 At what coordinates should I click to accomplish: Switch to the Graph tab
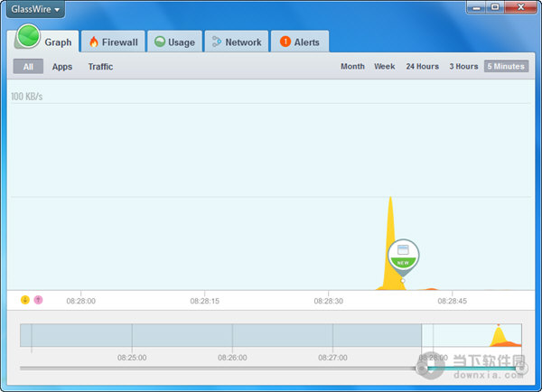(43, 42)
